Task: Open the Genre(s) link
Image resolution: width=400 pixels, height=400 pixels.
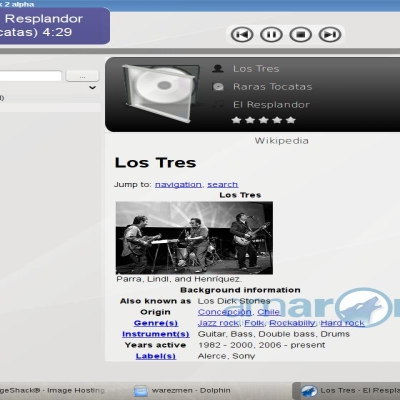Action: pos(156,323)
